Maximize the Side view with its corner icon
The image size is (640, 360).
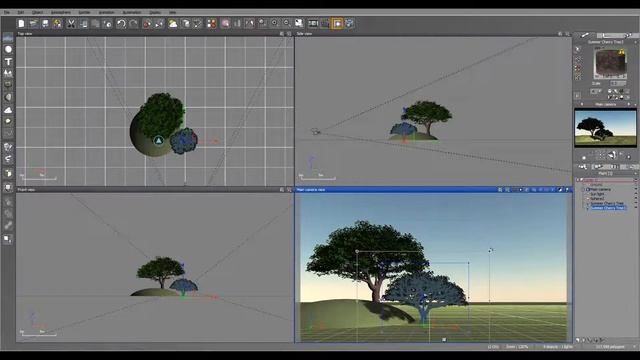(x=567, y=34)
